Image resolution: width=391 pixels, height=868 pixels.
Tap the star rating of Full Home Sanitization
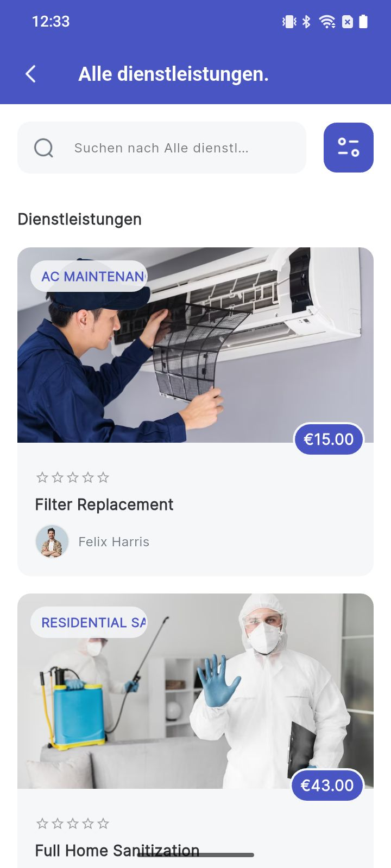point(73,824)
